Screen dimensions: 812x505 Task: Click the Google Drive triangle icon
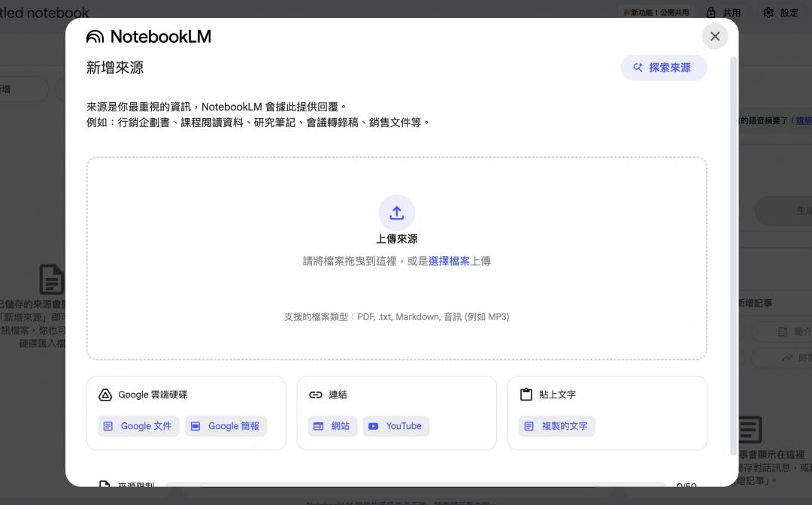[x=105, y=395]
